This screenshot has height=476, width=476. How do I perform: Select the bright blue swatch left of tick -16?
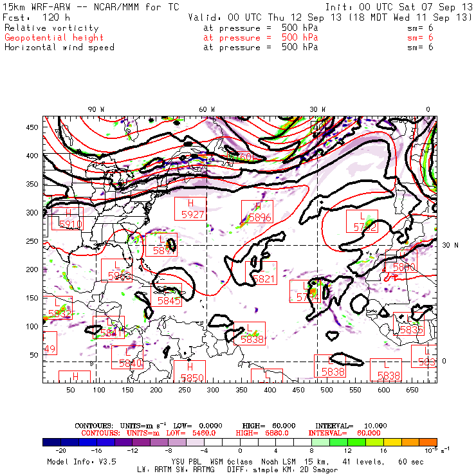pos(87,442)
